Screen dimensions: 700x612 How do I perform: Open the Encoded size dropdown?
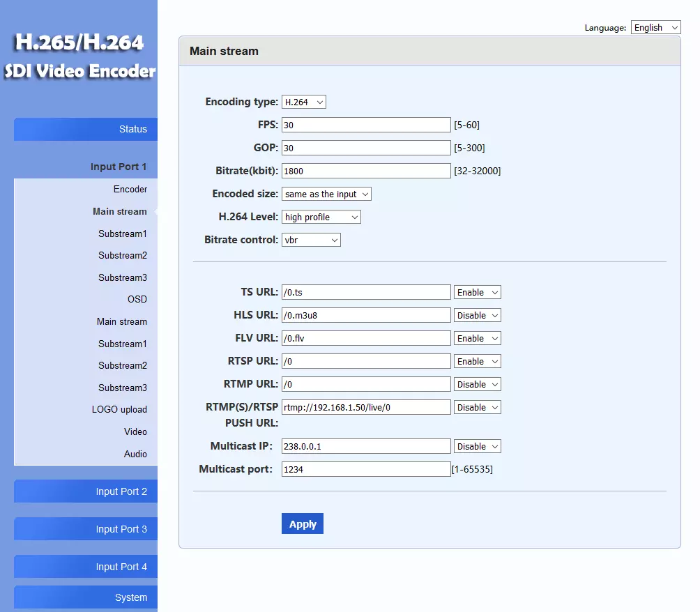(326, 194)
